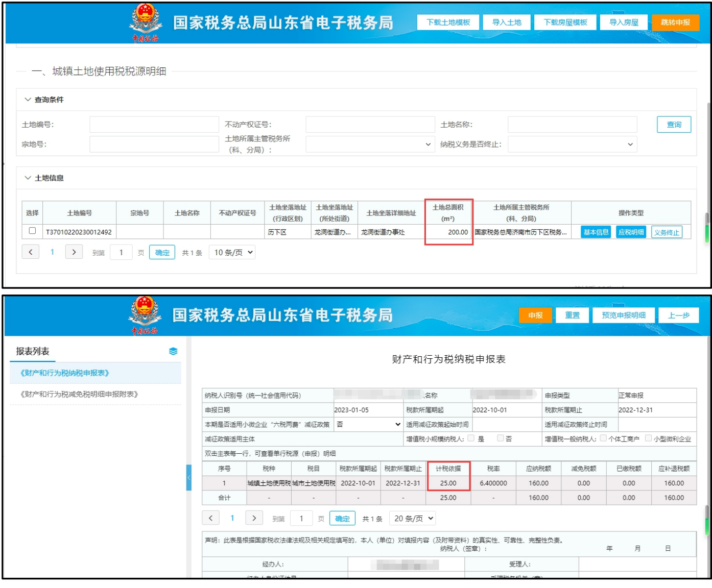
Task: Click the 土地编号 input field
Action: pos(154,125)
